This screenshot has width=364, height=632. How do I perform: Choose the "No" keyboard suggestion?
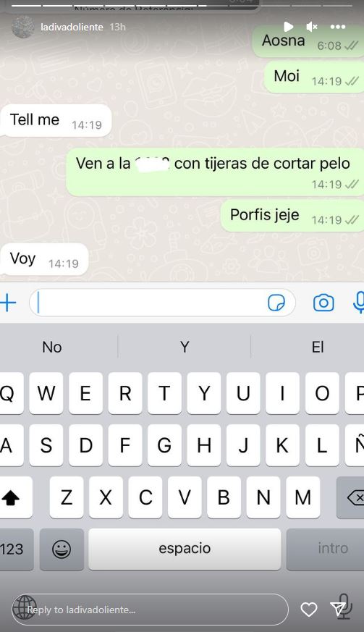tap(52, 347)
